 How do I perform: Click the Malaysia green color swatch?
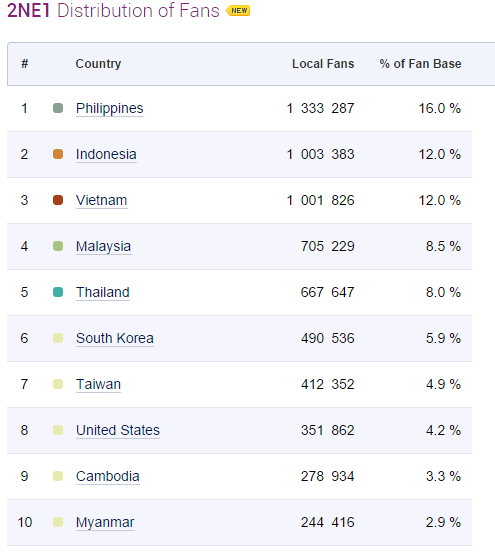click(x=58, y=246)
